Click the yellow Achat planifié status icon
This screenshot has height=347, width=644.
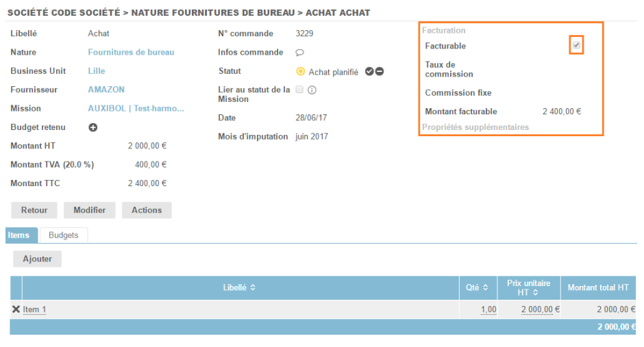300,71
